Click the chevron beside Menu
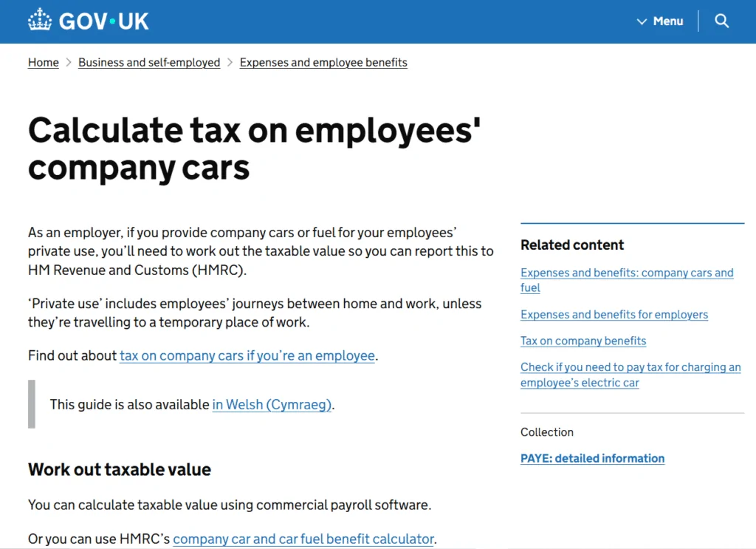Screen dimensions: 756x549 click(642, 21)
